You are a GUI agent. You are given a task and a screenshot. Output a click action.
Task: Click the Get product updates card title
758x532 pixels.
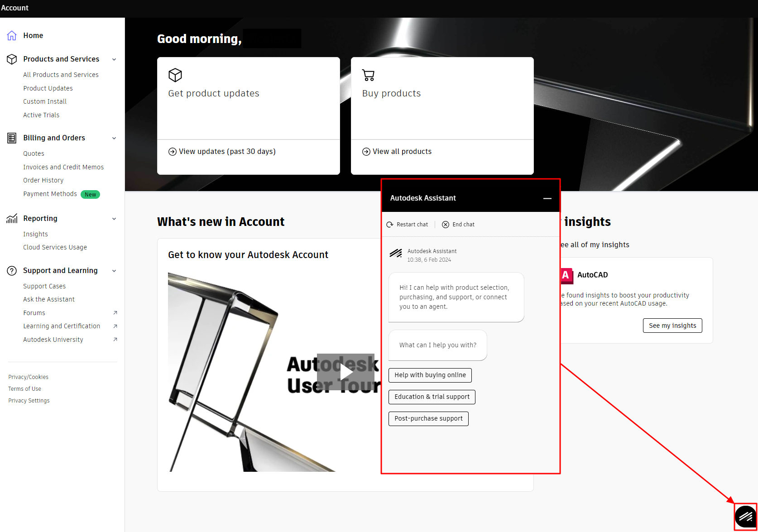coord(214,93)
